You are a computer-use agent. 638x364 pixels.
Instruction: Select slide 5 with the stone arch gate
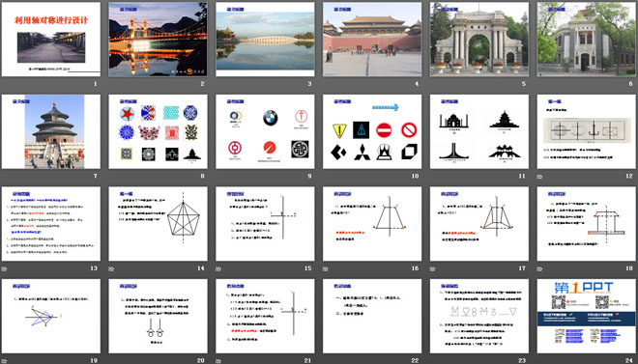pyautogui.click(x=479, y=40)
